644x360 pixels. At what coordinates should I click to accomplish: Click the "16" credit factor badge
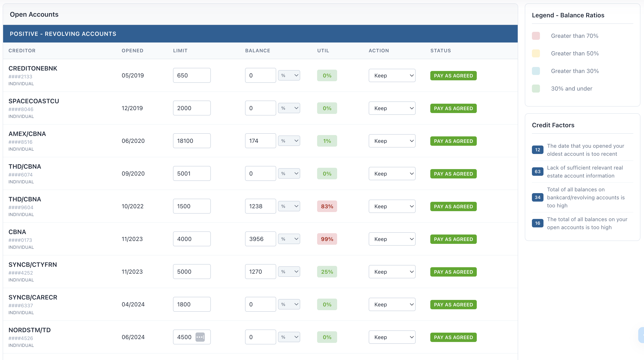(537, 223)
